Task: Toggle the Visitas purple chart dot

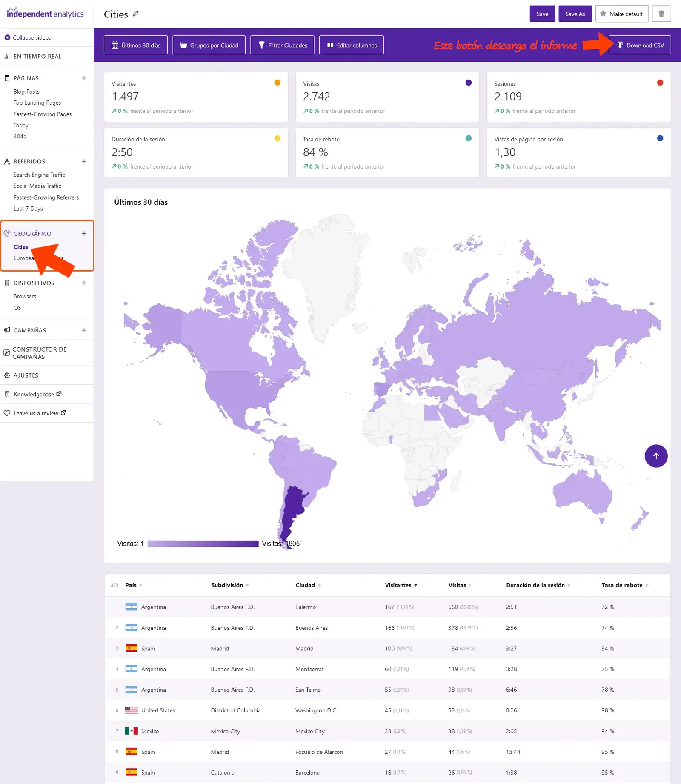Action: tap(469, 83)
